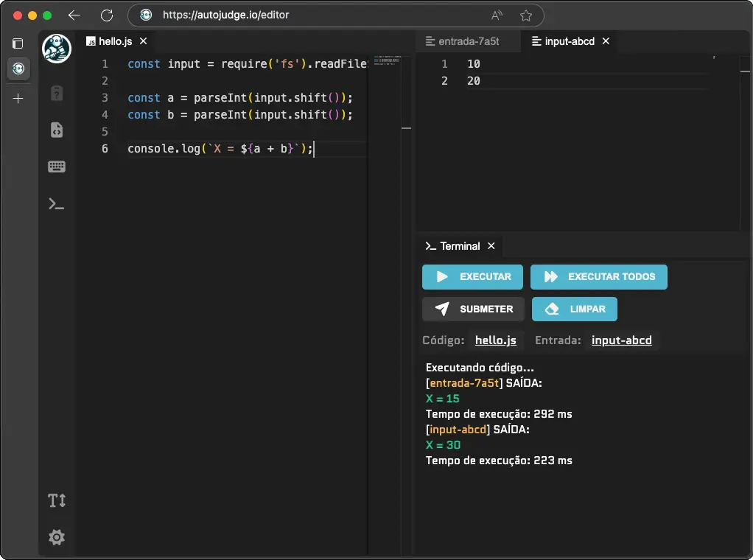The image size is (753, 560).
Task: Click line number 5 in the gutter
Action: click(x=105, y=132)
